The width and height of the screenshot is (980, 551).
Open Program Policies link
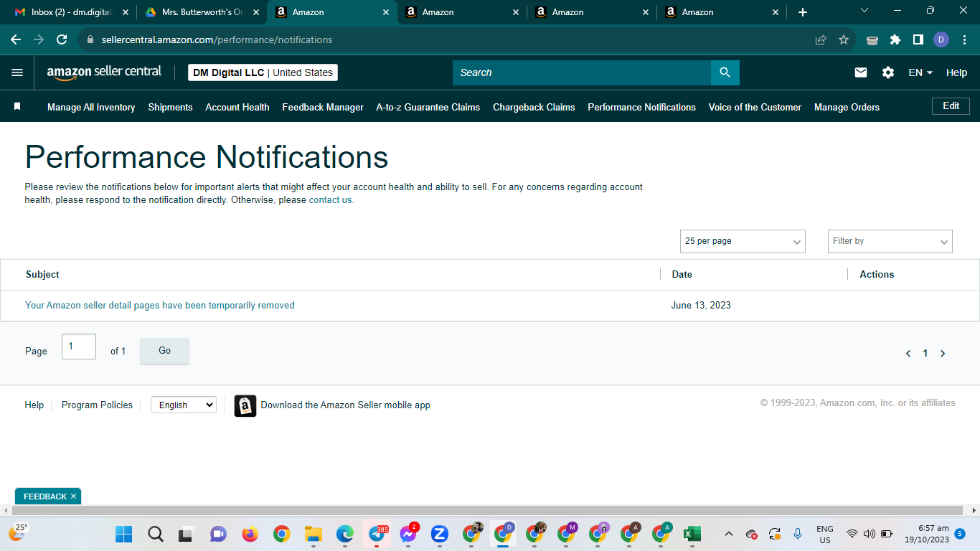(97, 405)
